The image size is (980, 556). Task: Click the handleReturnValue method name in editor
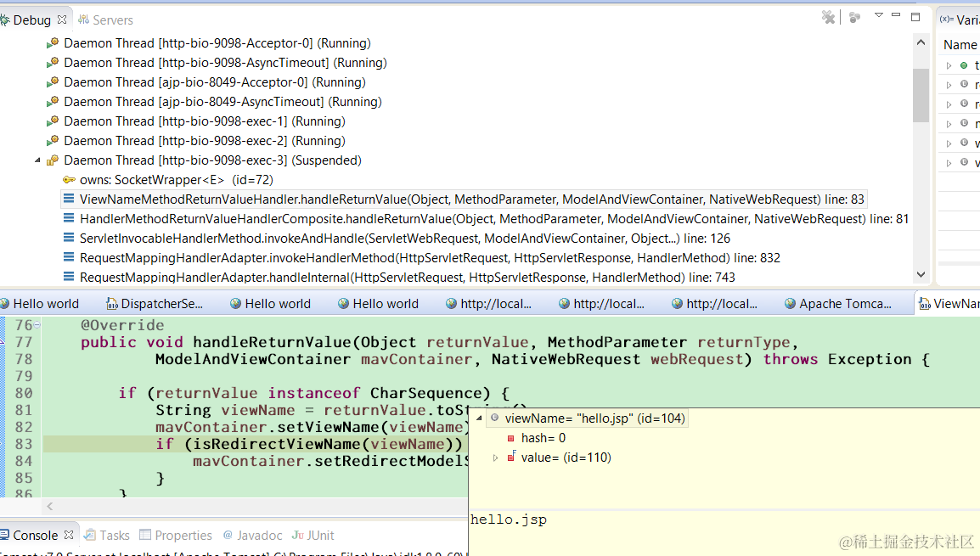[272, 342]
